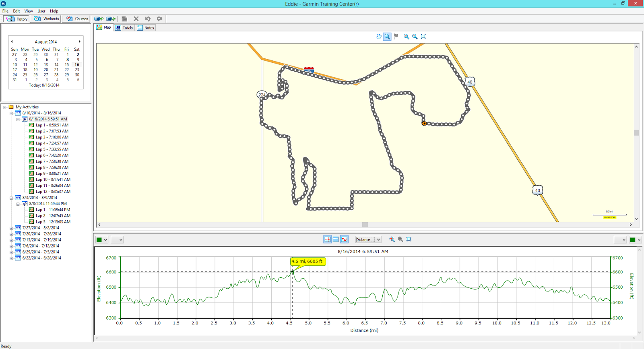Zoom in on the map

pos(407,36)
